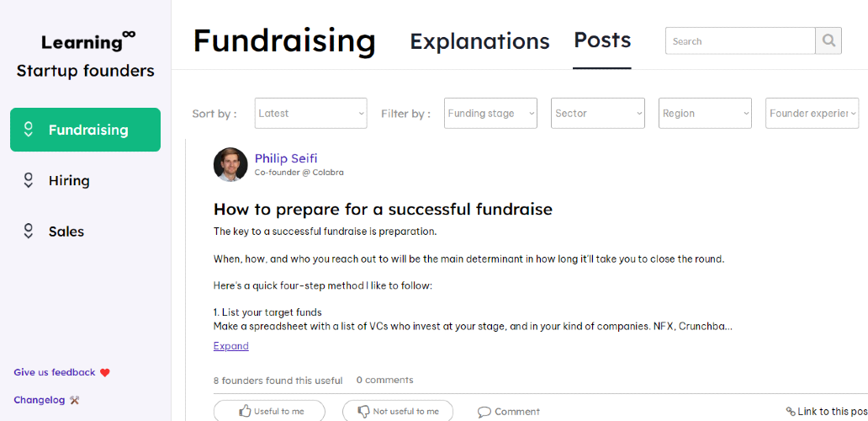Open the Founder experience filter dropdown
Viewport: 868px width, 421px height.
coord(812,114)
